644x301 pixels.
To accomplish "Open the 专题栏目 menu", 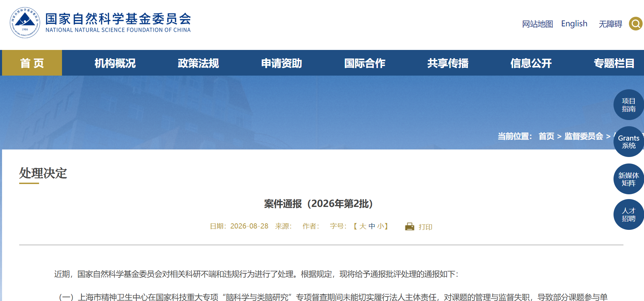I will coord(614,63).
